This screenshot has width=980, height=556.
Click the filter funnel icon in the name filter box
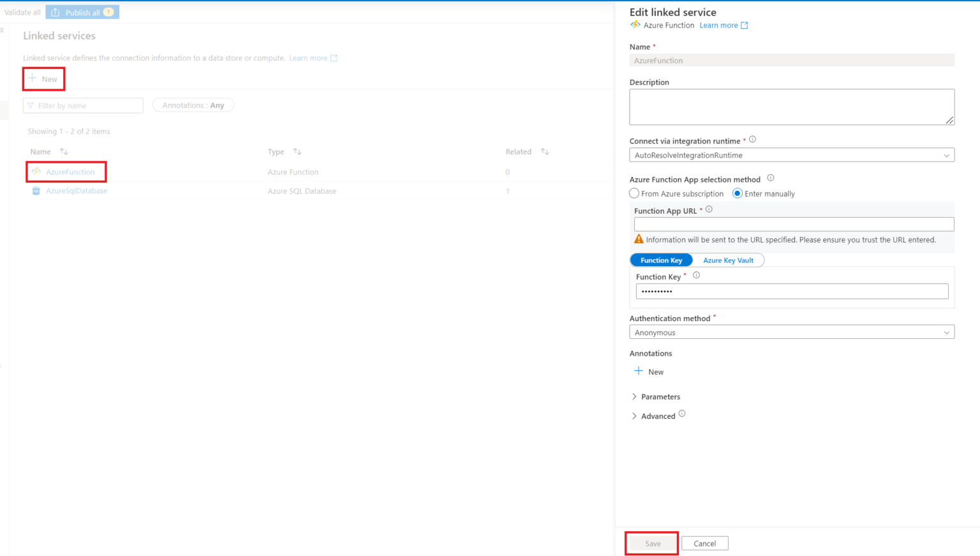point(31,105)
